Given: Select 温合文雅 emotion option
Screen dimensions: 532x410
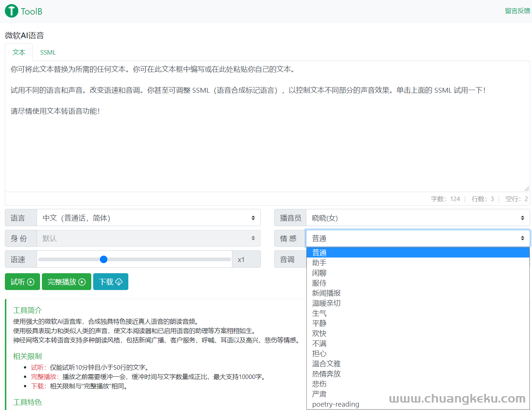Looking at the screenshot, I should tap(418, 364).
